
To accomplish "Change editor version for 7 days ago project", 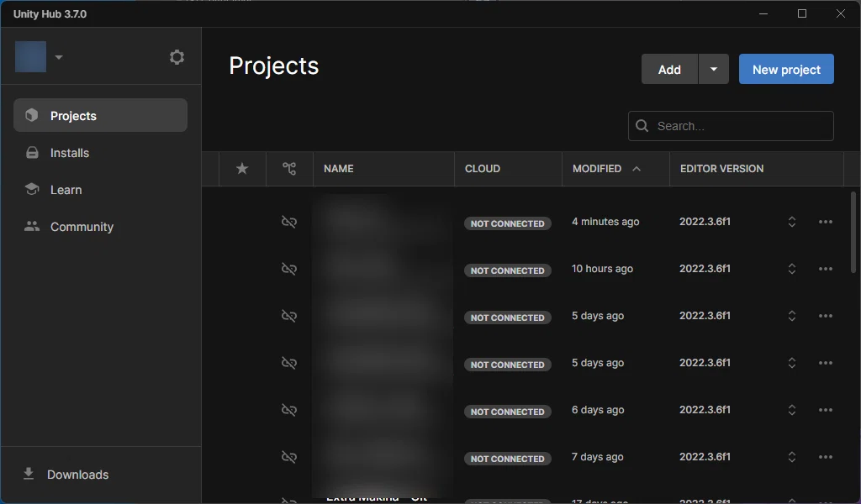I will pyautogui.click(x=792, y=457).
